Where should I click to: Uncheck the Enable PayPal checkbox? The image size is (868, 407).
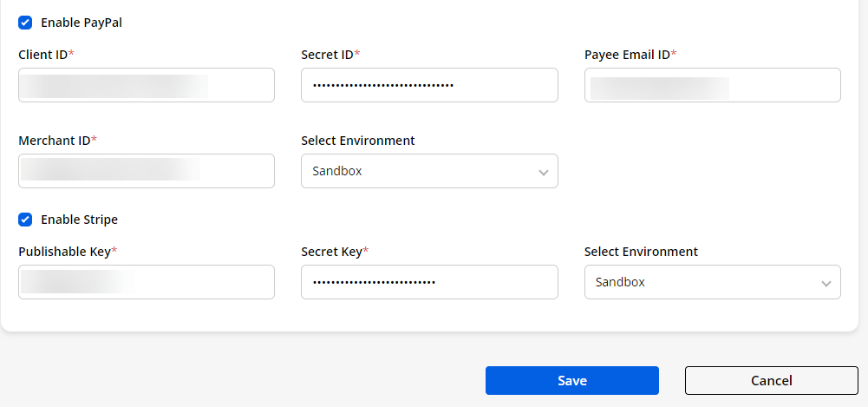coord(25,23)
